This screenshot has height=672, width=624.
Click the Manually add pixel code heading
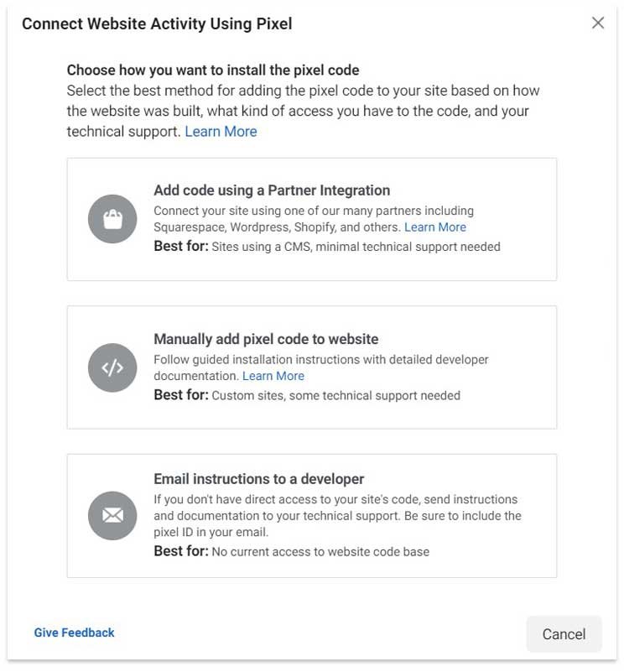[264, 339]
